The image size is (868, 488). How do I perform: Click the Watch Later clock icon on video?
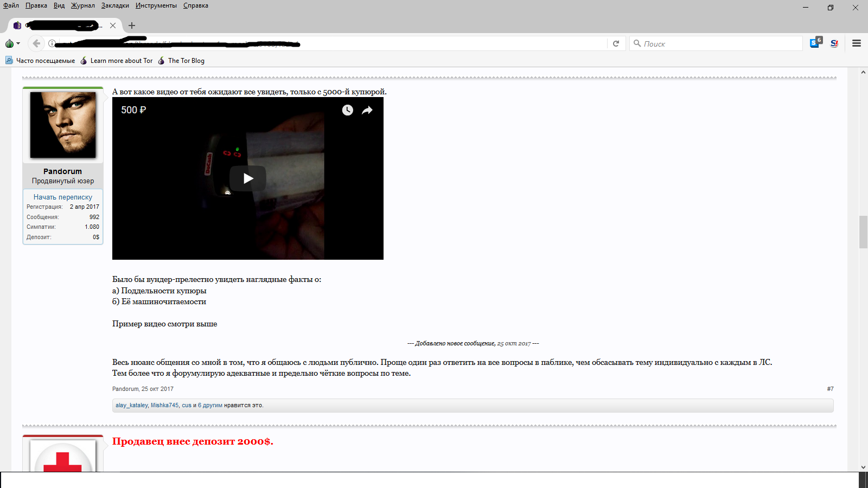[x=347, y=110]
